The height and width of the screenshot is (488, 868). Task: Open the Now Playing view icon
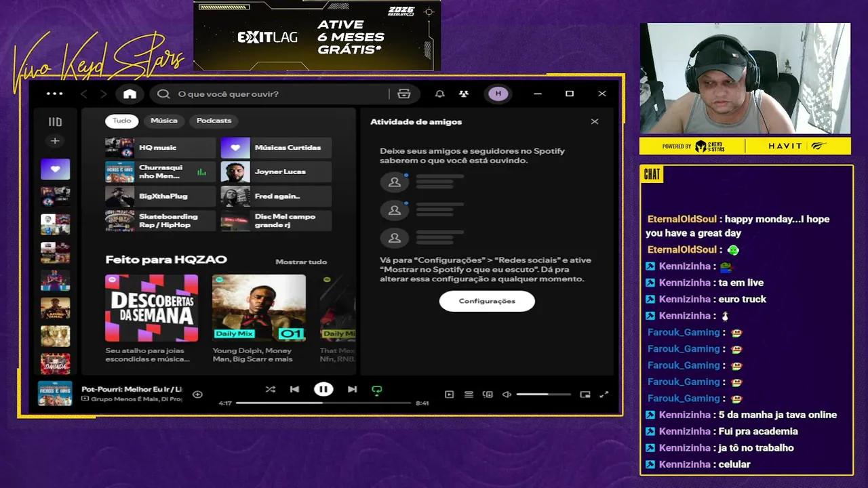449,394
